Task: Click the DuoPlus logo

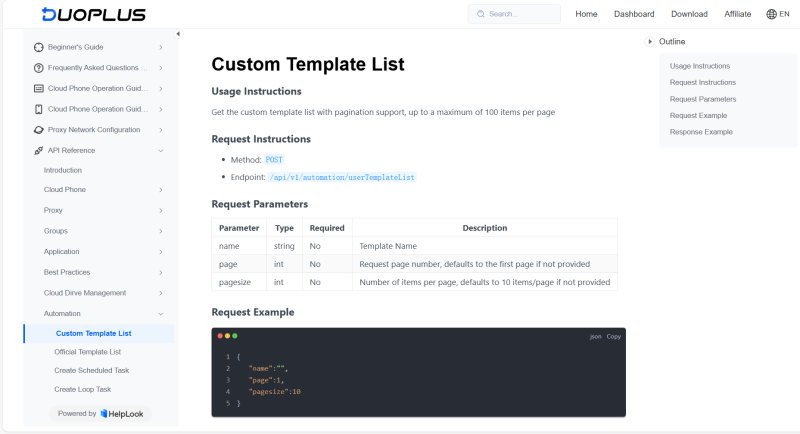Action: pyautogui.click(x=93, y=14)
